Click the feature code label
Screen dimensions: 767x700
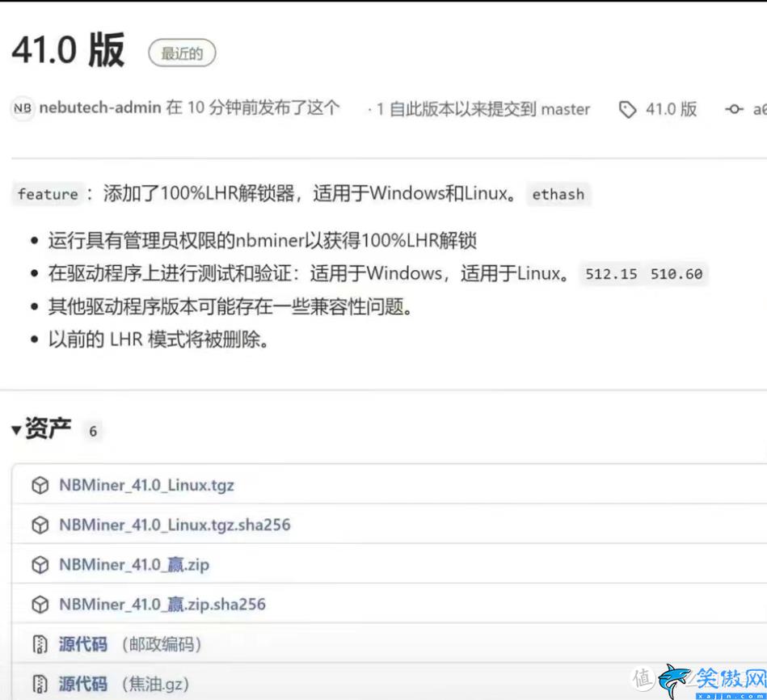click(48, 194)
